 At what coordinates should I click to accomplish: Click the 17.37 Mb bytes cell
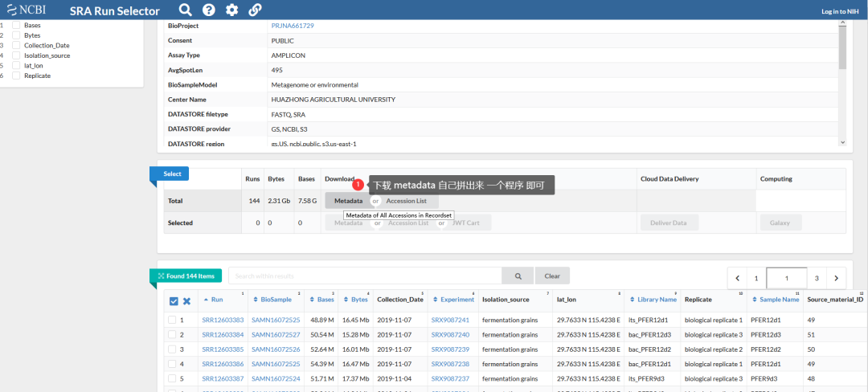(355, 378)
